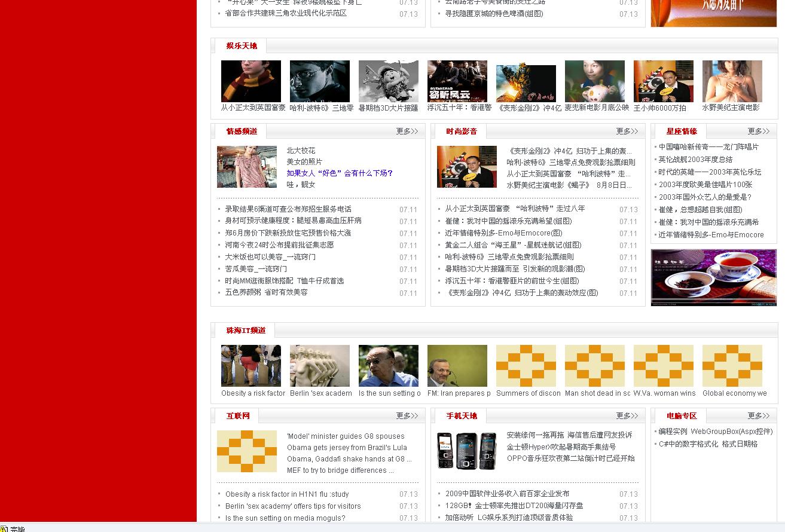Open link 如果女人"好色"会有什么下场?
The height and width of the screenshot is (532, 785).
[x=340, y=173]
